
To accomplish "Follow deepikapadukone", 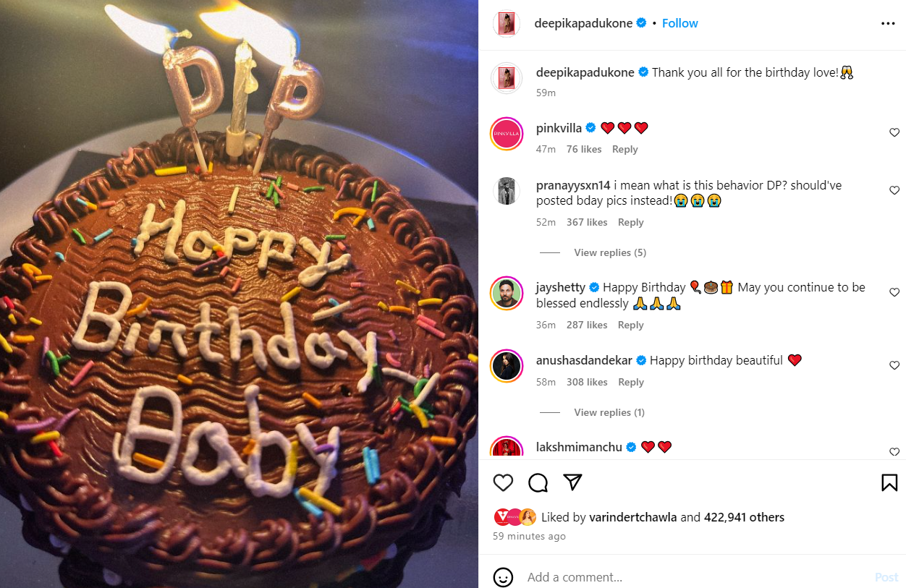I will pyautogui.click(x=680, y=23).
